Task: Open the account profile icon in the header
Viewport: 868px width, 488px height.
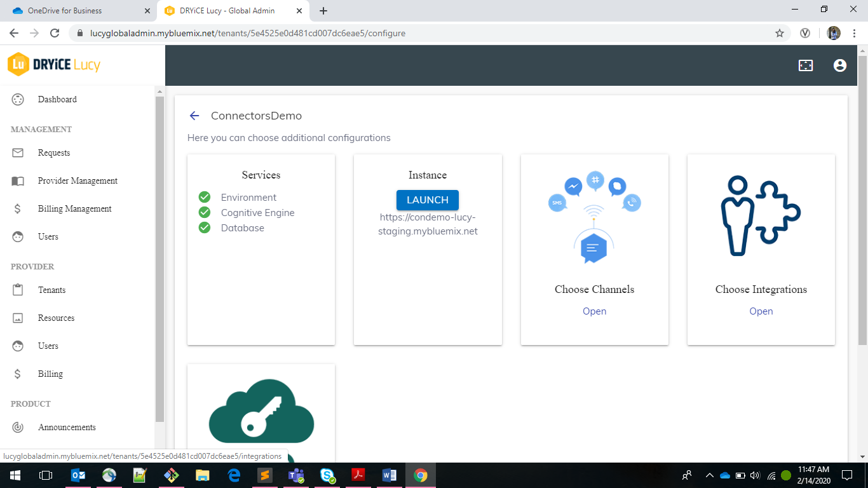Action: pos(840,65)
